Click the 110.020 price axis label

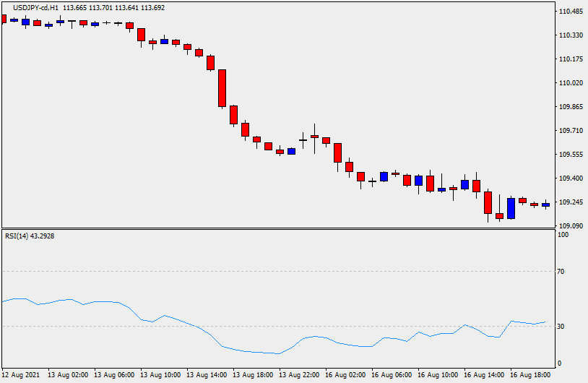pos(571,83)
